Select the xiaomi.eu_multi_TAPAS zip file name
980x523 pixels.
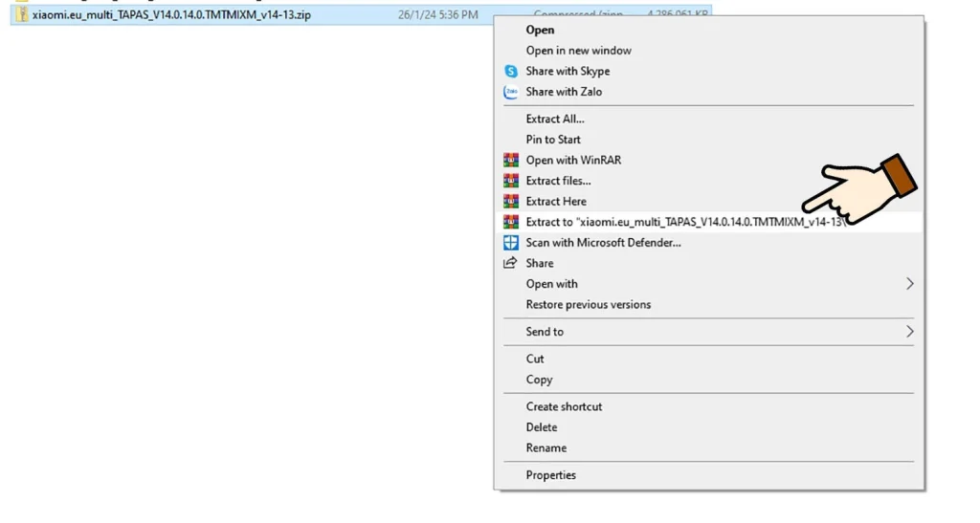[x=171, y=15]
